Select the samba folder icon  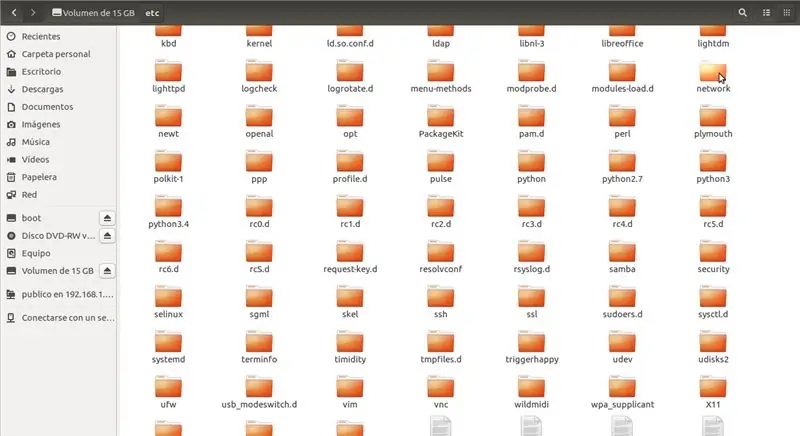(622, 252)
